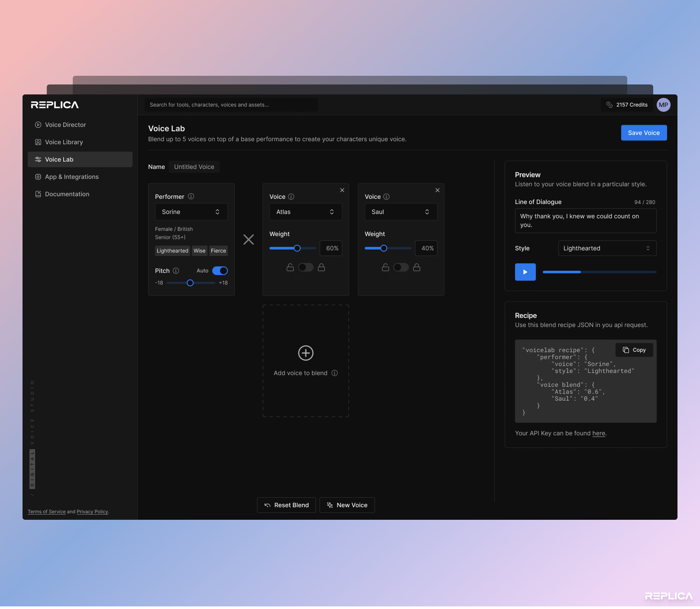Image resolution: width=700 pixels, height=609 pixels.
Task: Click Save Voice button
Action: point(644,133)
